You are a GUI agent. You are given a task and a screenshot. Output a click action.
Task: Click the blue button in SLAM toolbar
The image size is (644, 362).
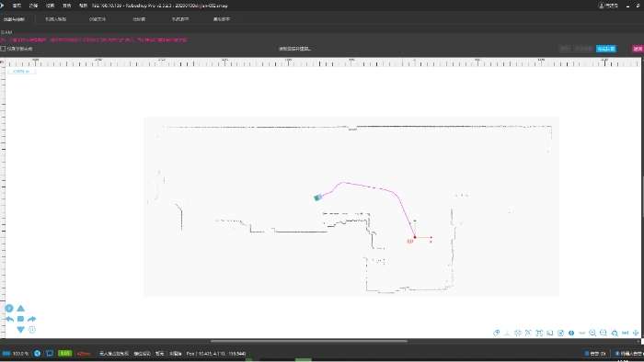pyautogui.click(x=605, y=49)
